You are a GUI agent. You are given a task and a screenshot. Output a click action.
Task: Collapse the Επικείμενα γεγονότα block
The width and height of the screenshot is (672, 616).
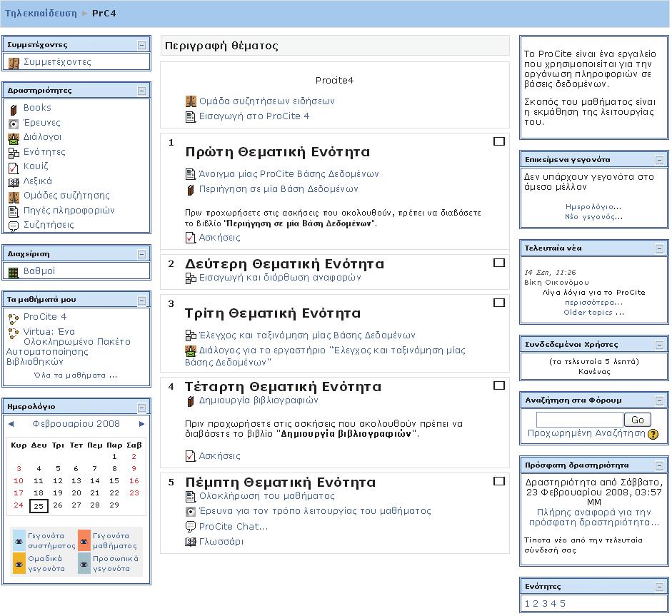(x=660, y=160)
